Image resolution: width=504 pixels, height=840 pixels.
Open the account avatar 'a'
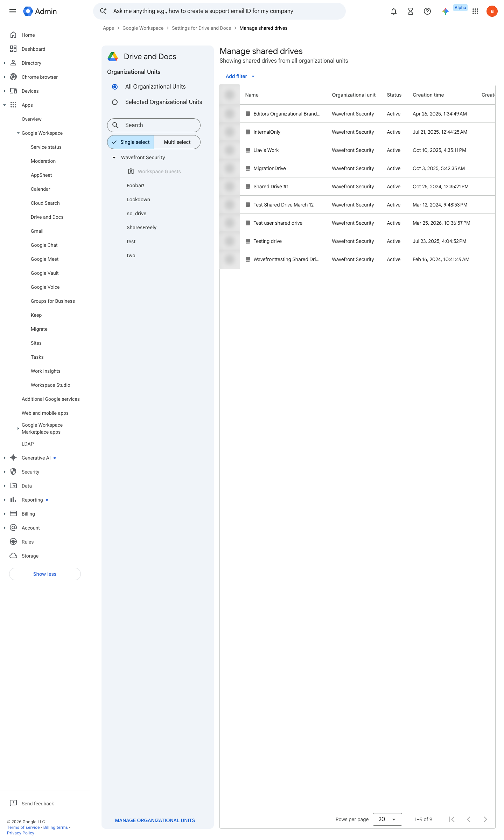point(492,11)
